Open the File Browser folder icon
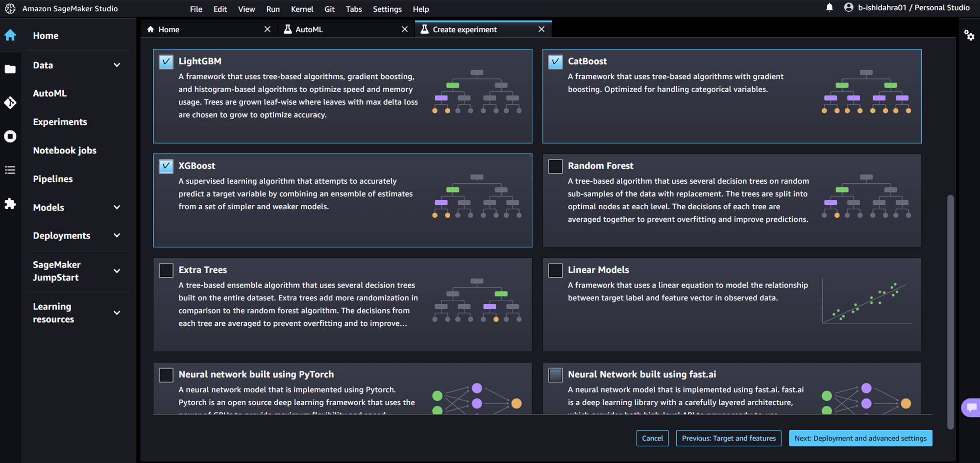 (x=10, y=69)
